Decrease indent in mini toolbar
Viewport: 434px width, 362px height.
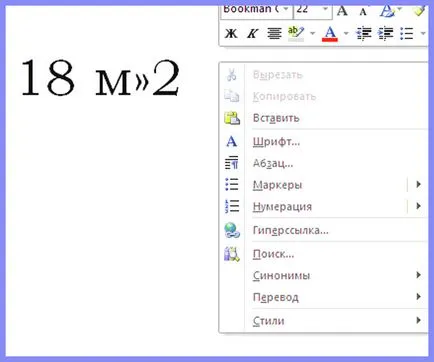pos(364,33)
